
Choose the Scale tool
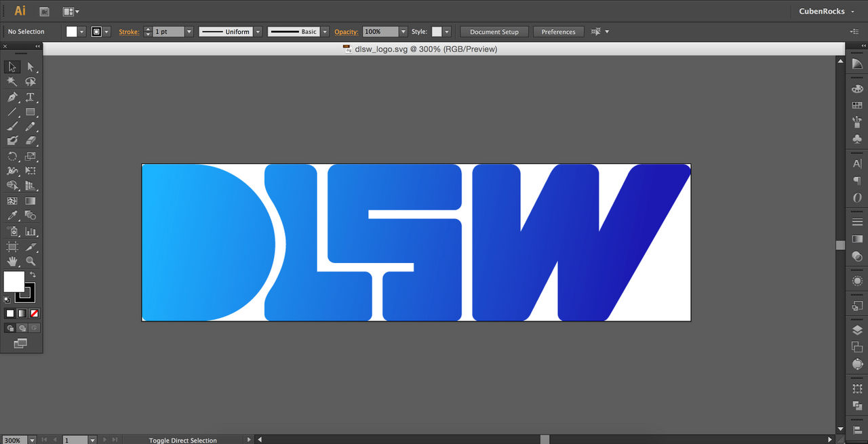click(x=31, y=157)
